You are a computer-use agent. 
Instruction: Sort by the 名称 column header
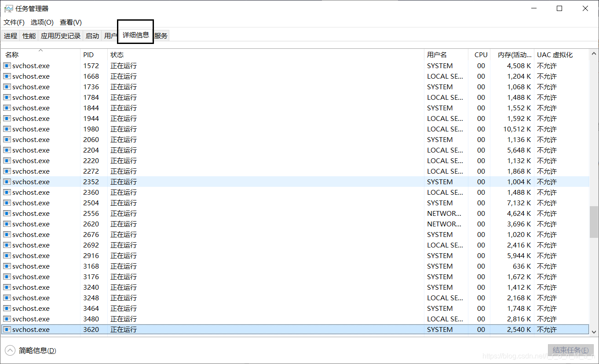click(x=40, y=55)
